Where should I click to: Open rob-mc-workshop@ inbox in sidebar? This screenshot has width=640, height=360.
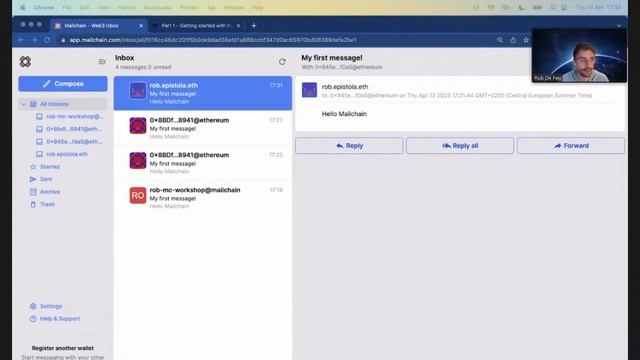point(69,116)
